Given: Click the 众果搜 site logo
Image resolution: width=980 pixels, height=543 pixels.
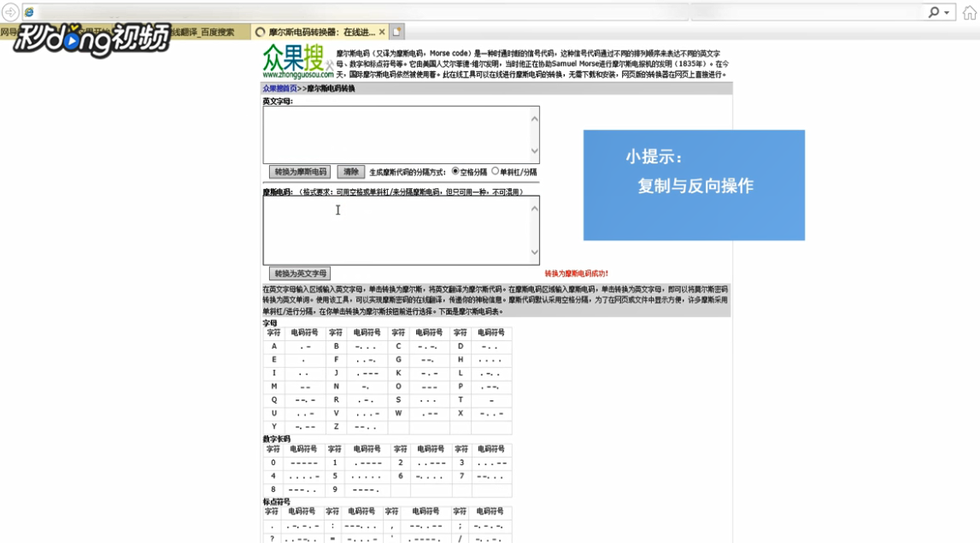Looking at the screenshot, I should click(x=297, y=62).
